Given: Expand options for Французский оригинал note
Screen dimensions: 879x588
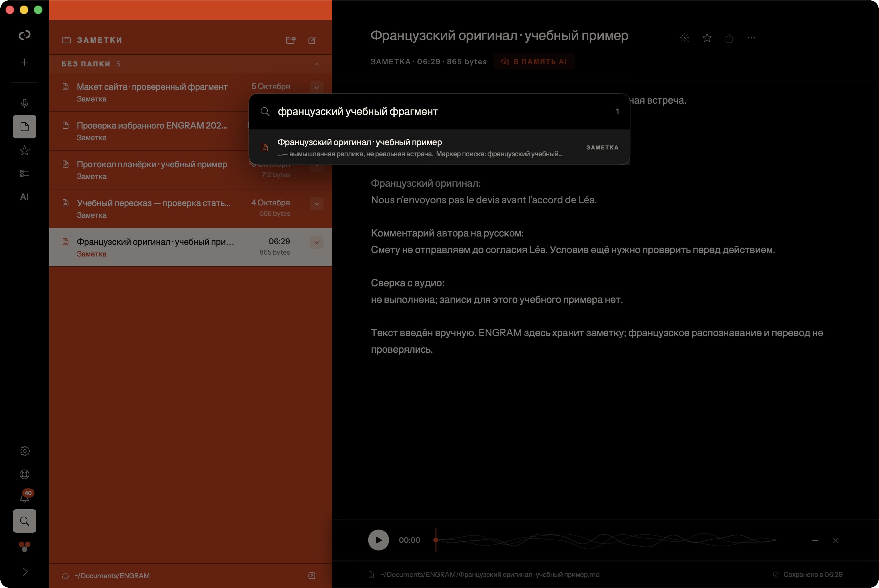Looking at the screenshot, I should click(x=316, y=242).
